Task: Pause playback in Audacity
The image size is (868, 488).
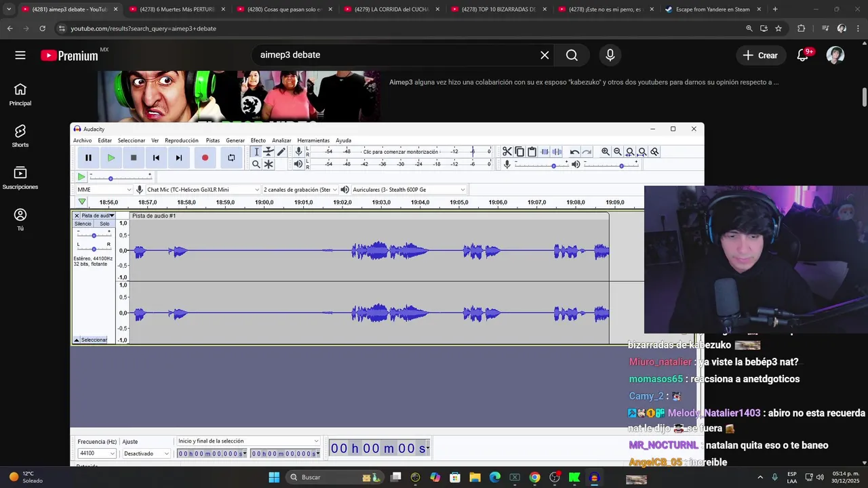Action: 88,158
